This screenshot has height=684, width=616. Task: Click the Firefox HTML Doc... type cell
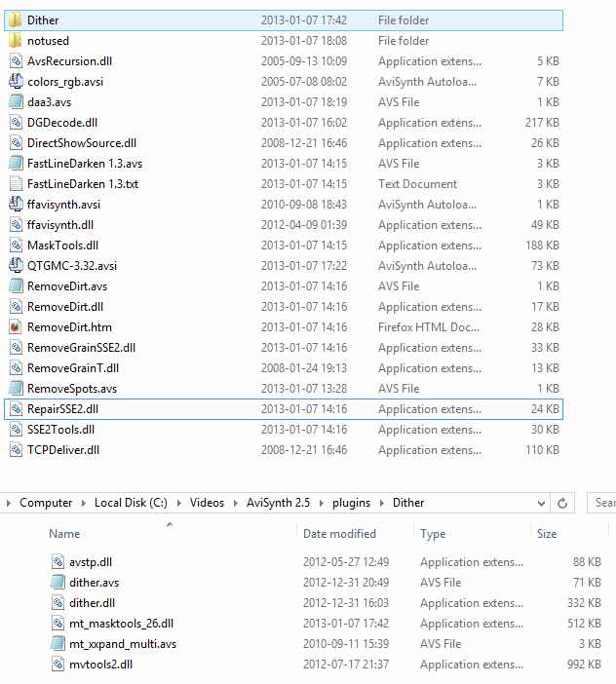click(x=429, y=327)
